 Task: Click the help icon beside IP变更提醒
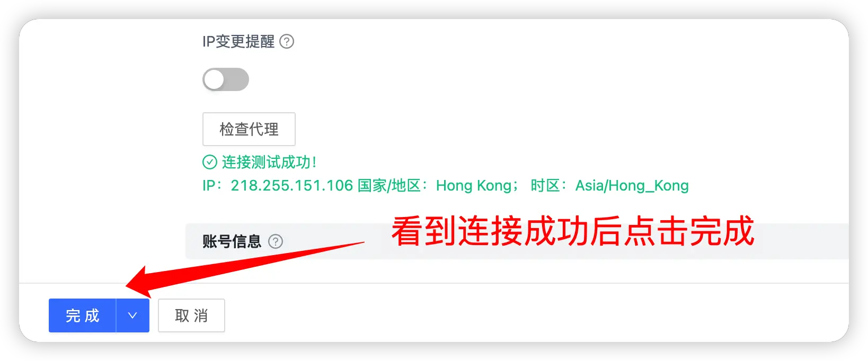click(x=287, y=41)
